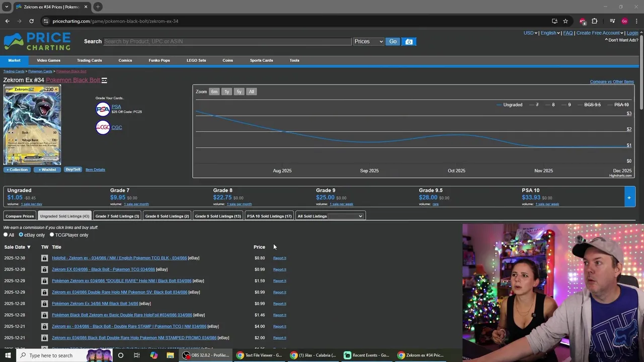Toggle the BGS 9.5 series in legend
The height and width of the screenshot is (362, 644).
[589, 105]
